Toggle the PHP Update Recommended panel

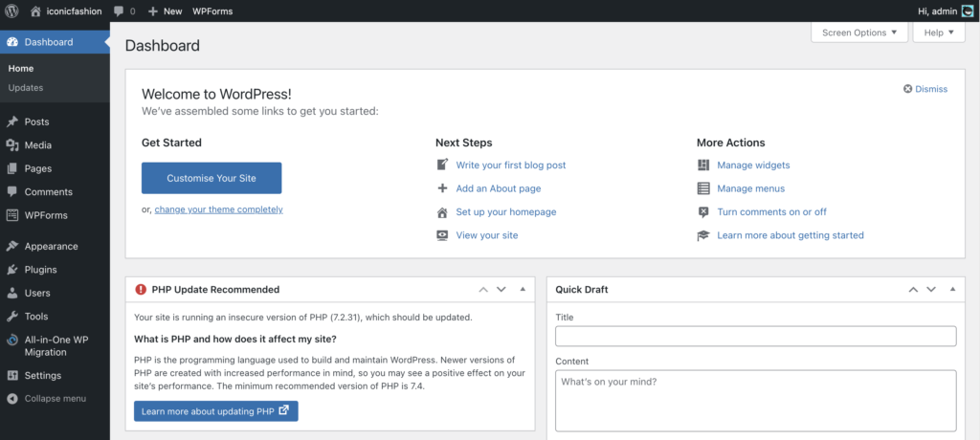point(523,289)
